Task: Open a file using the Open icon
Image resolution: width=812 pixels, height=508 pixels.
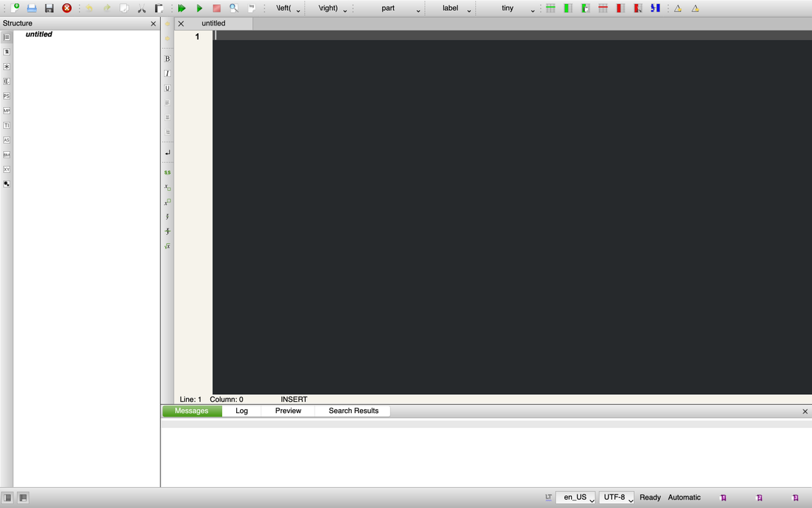Action: tap(32, 8)
